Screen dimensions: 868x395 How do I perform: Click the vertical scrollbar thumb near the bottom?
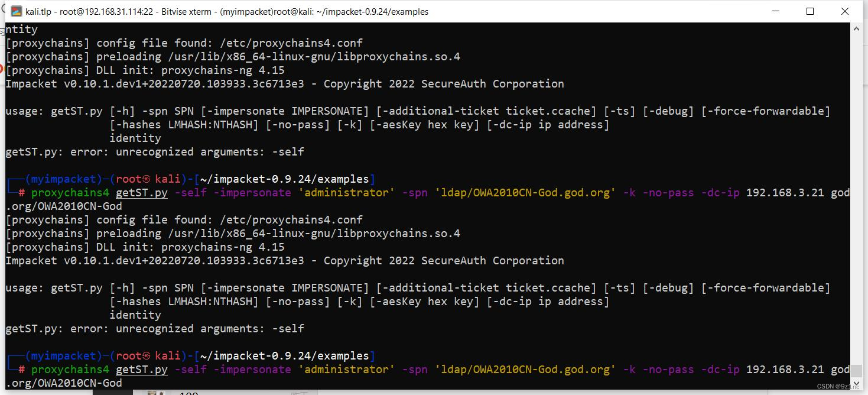tap(856, 371)
